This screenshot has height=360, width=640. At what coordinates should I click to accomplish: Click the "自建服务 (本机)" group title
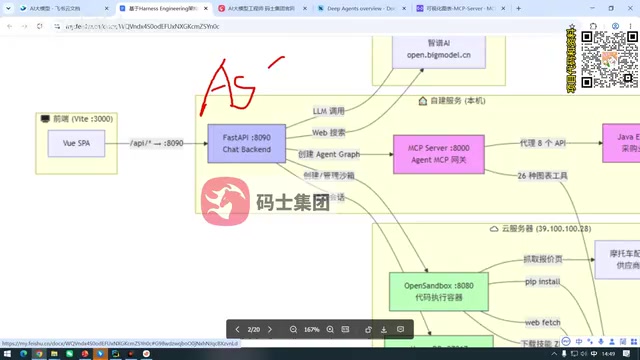click(x=452, y=100)
